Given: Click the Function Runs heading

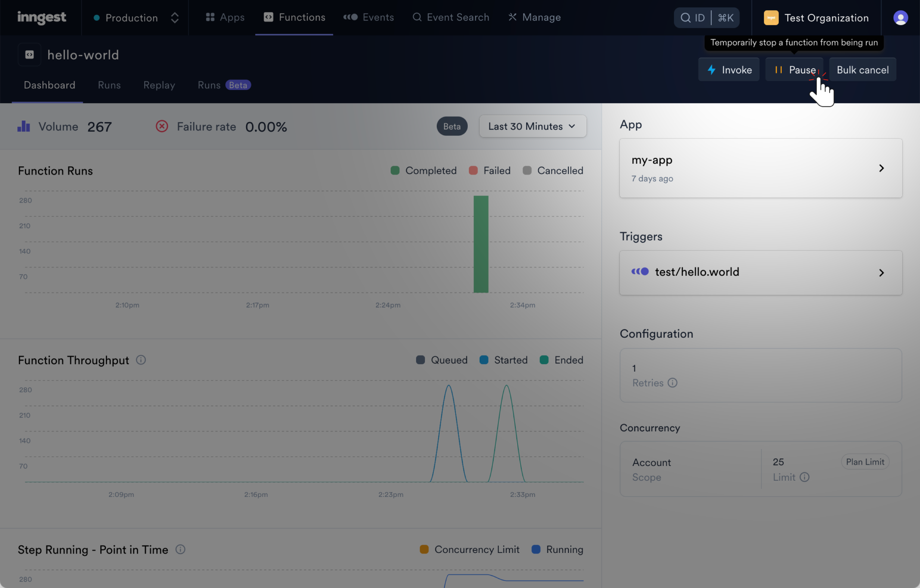Looking at the screenshot, I should click(55, 171).
